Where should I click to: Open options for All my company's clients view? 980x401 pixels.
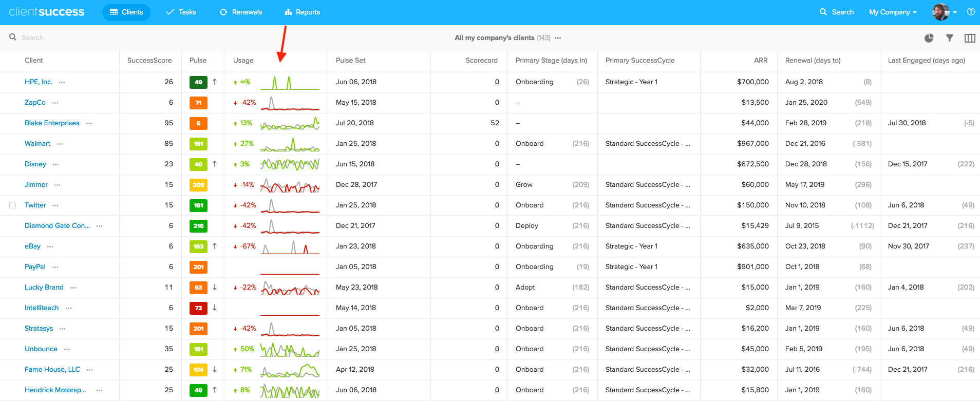pyautogui.click(x=558, y=38)
